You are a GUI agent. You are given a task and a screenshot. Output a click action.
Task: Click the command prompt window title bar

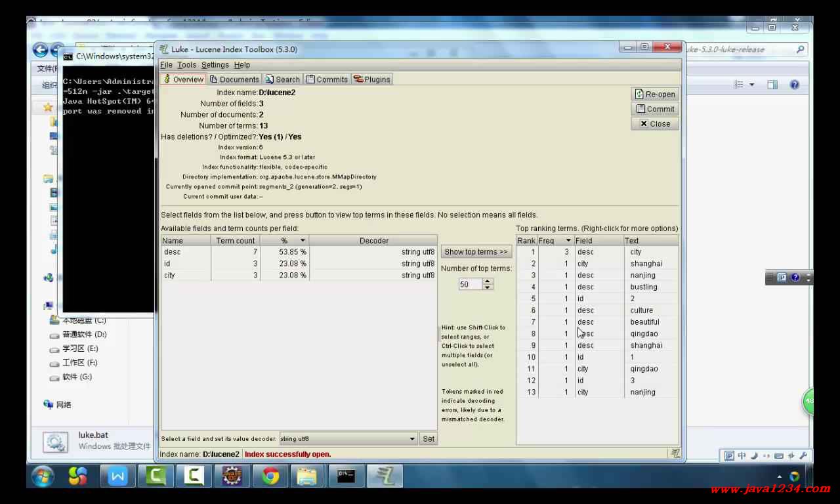pos(108,56)
